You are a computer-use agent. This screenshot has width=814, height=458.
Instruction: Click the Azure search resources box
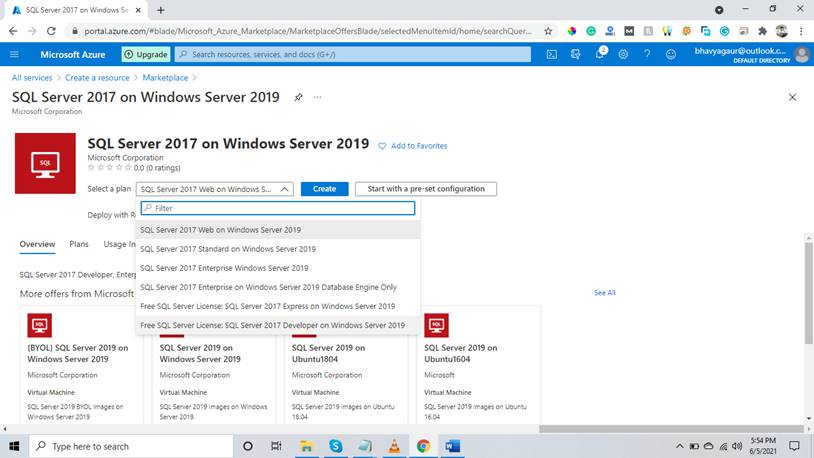click(x=353, y=54)
